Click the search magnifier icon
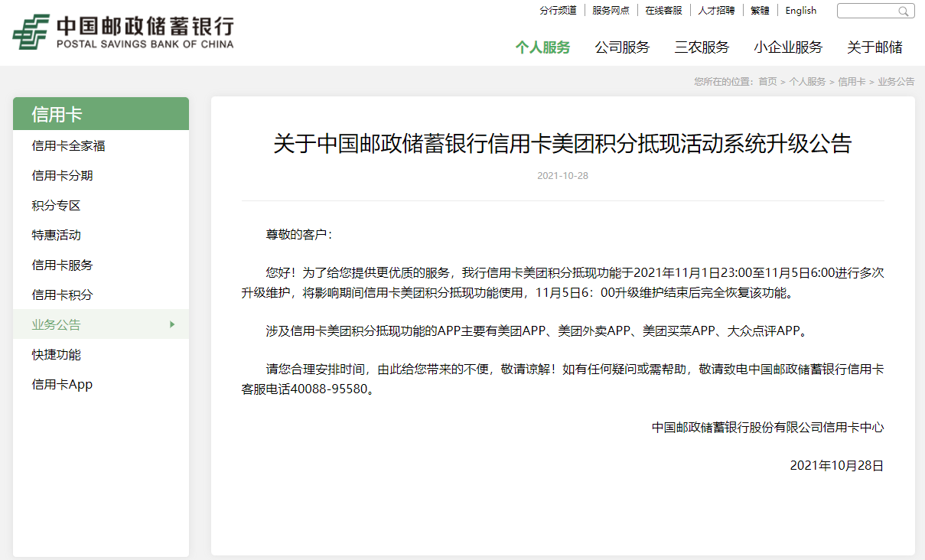Image resolution: width=925 pixels, height=560 pixels. (904, 11)
